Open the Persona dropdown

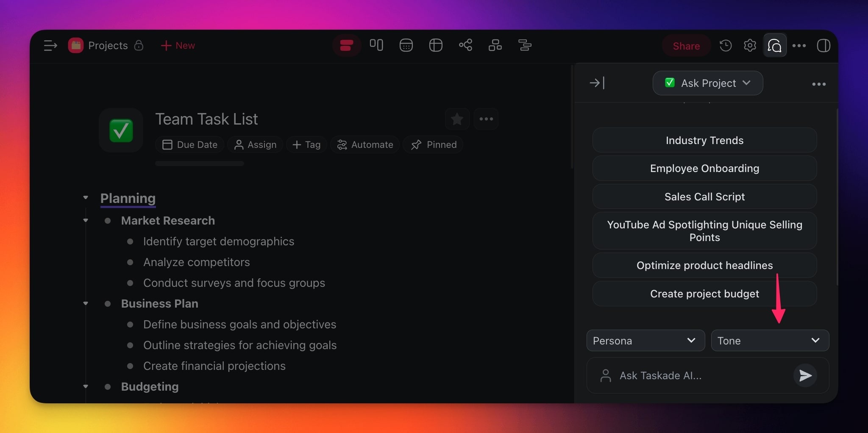(x=645, y=341)
